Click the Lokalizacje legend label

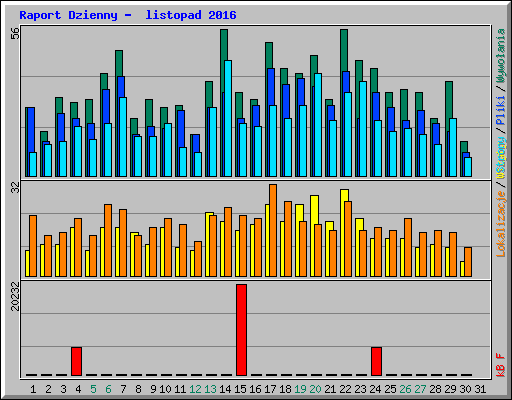501,224
